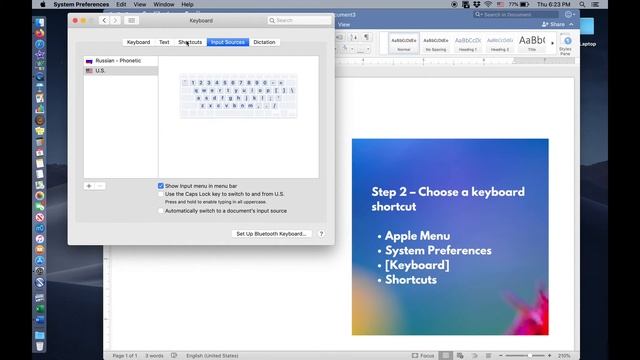Apply the Normal style in Word

click(x=404, y=44)
